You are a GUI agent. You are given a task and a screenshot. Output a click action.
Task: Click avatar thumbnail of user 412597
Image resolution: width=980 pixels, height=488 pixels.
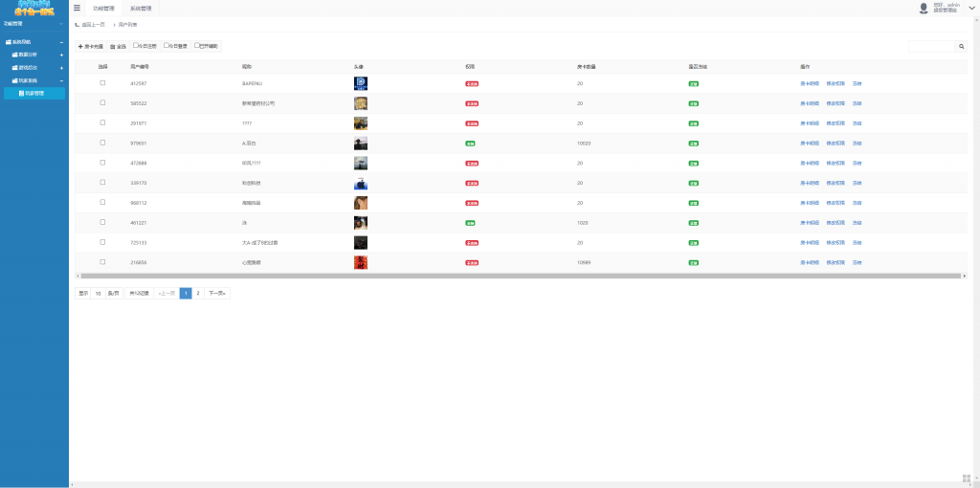point(360,83)
